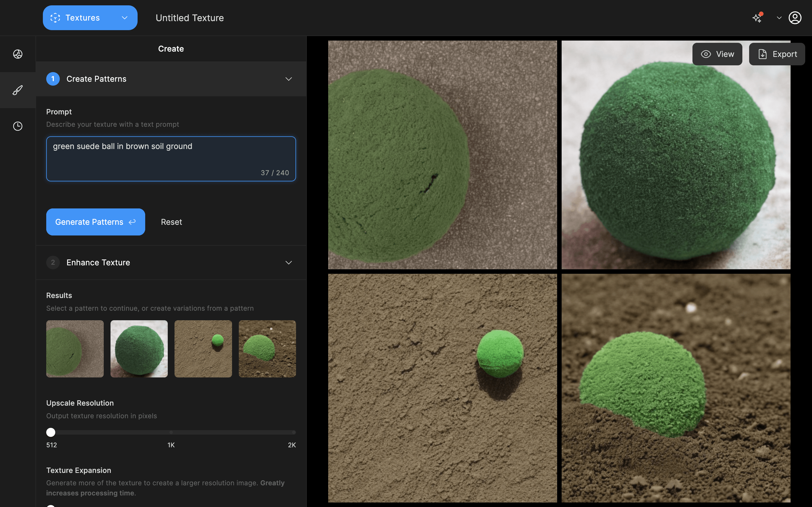
Task: Expand the Enhance Texture section
Action: tap(288, 263)
